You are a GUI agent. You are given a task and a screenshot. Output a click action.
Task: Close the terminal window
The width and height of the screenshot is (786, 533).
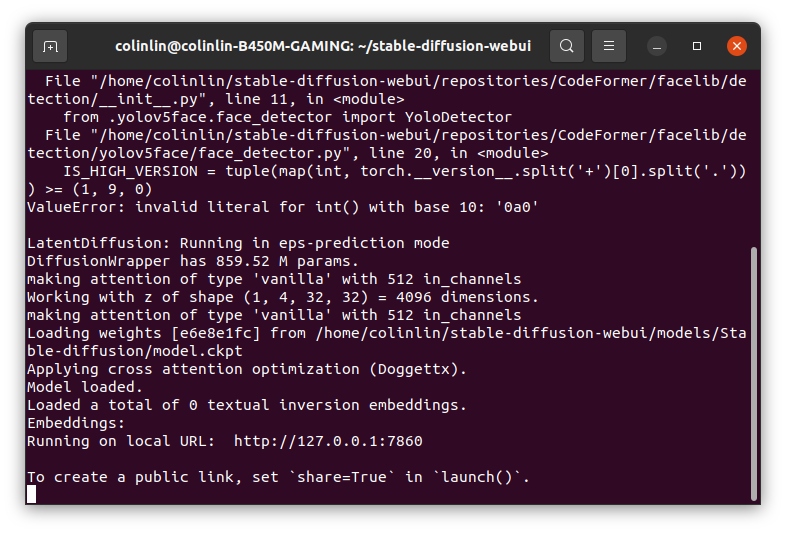(x=737, y=46)
